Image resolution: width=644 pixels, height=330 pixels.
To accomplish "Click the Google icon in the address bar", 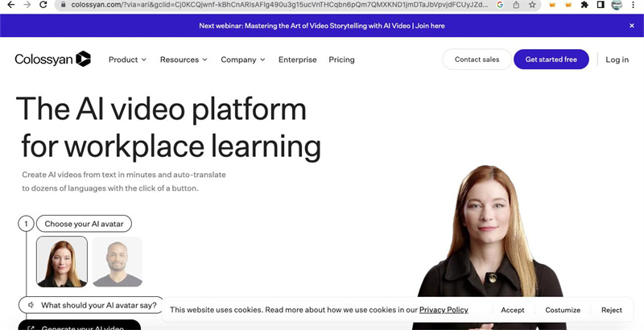I will tap(500, 5).
